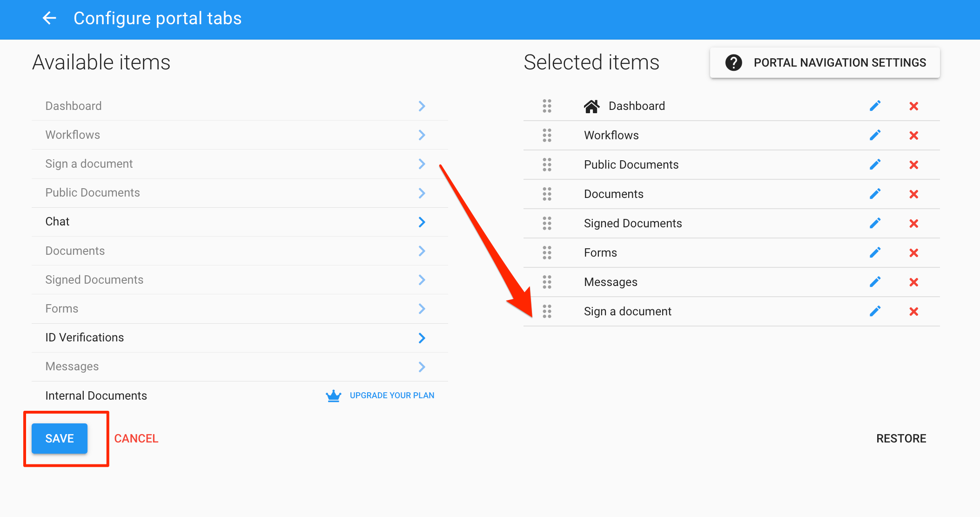Delete Signed Documents from selected list
This screenshot has height=517, width=980.
click(x=913, y=224)
